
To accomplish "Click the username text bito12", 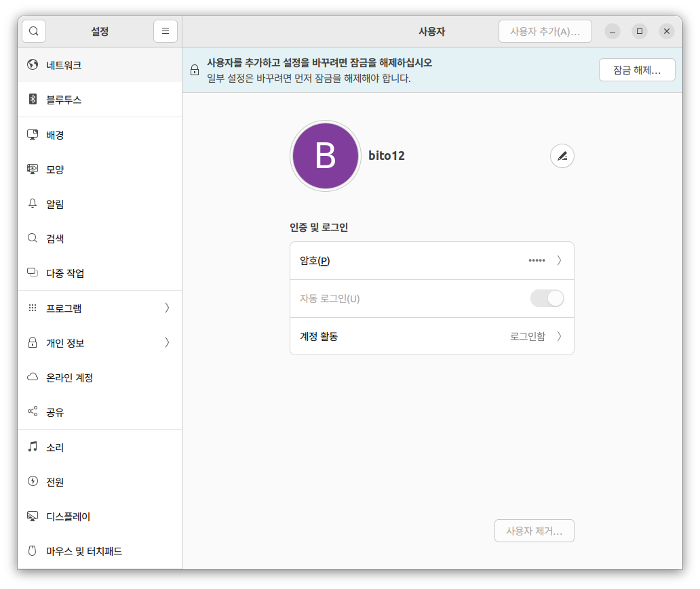I will tap(387, 156).
